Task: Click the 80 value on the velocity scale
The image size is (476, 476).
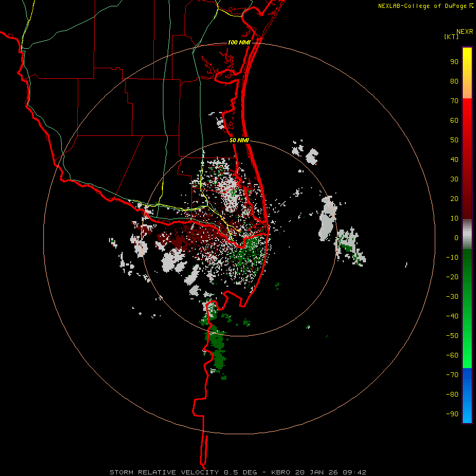Action: tap(454, 81)
